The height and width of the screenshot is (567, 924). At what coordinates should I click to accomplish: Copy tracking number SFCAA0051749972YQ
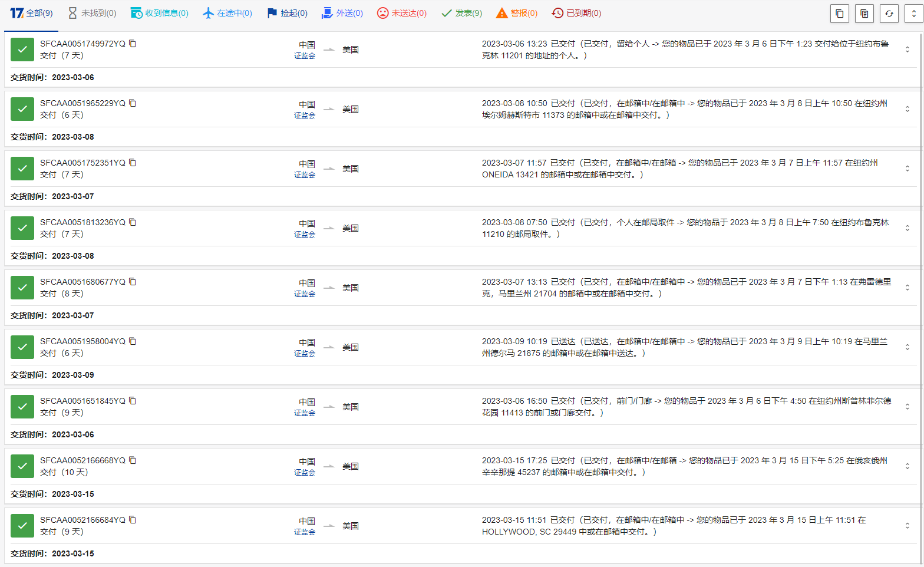(133, 44)
